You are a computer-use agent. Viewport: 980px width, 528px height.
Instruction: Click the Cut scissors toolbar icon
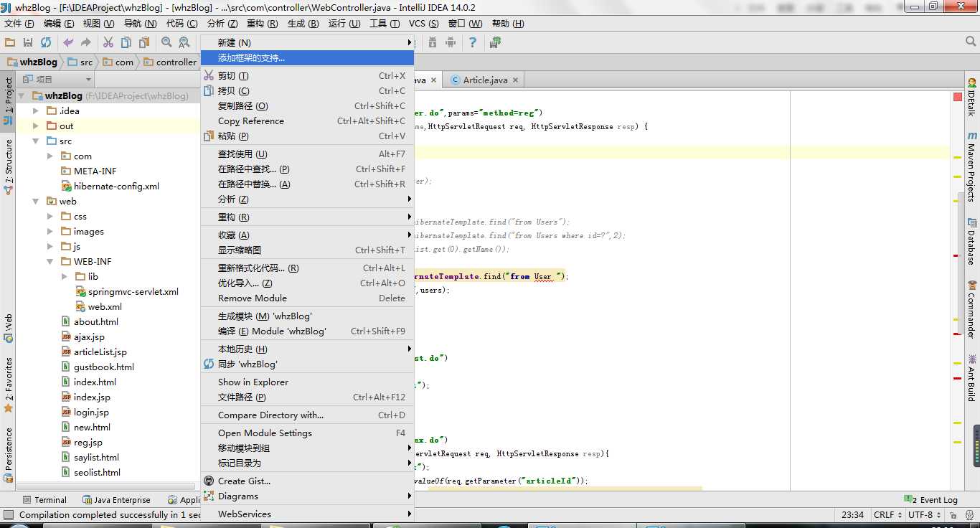pyautogui.click(x=108, y=43)
